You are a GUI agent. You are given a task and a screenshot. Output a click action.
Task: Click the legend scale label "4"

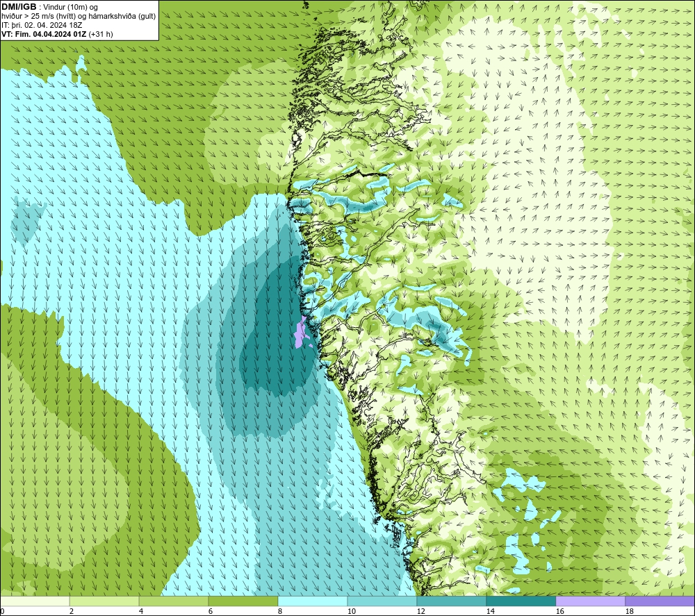(x=141, y=611)
